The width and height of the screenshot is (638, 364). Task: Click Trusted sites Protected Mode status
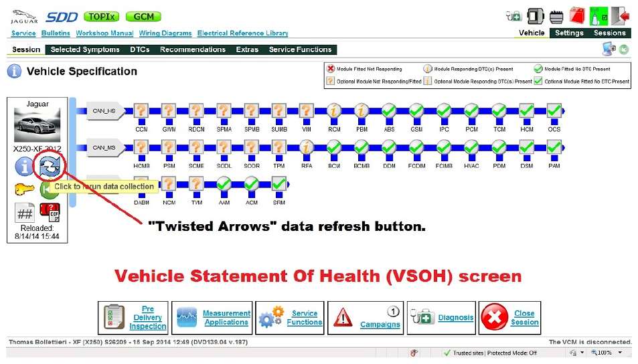point(491,353)
